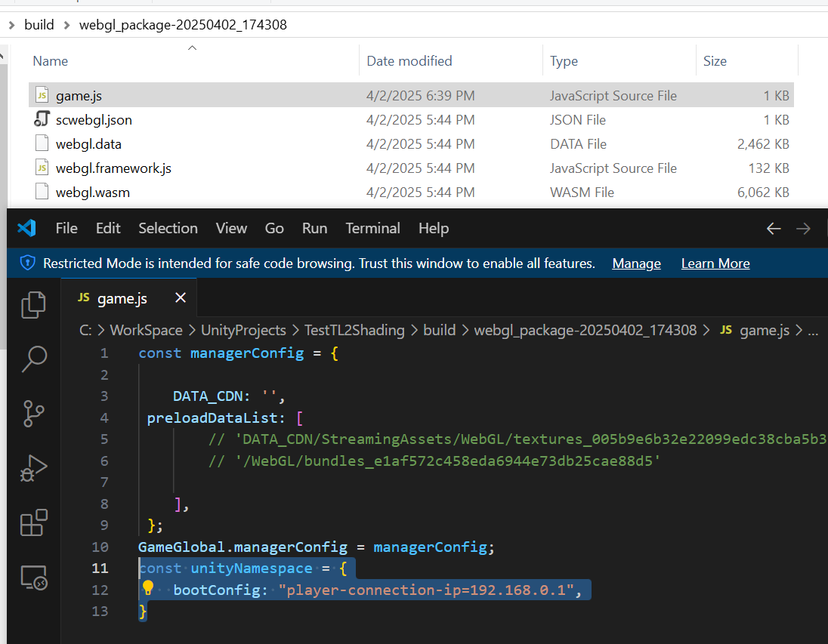Close the game.js editor tab
The width and height of the screenshot is (828, 644).
click(181, 298)
